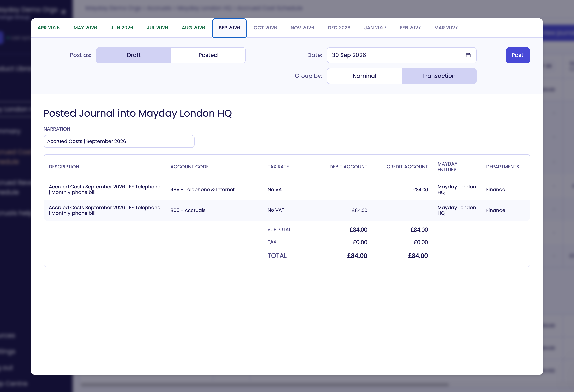
Task: Click the DEBIT ACCOUNT column header
Action: point(348,167)
